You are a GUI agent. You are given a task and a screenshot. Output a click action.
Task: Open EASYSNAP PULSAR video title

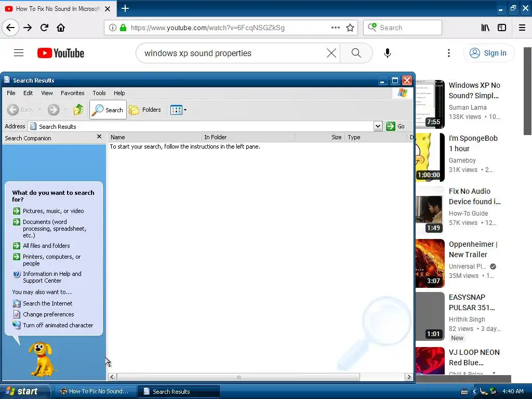point(472,302)
